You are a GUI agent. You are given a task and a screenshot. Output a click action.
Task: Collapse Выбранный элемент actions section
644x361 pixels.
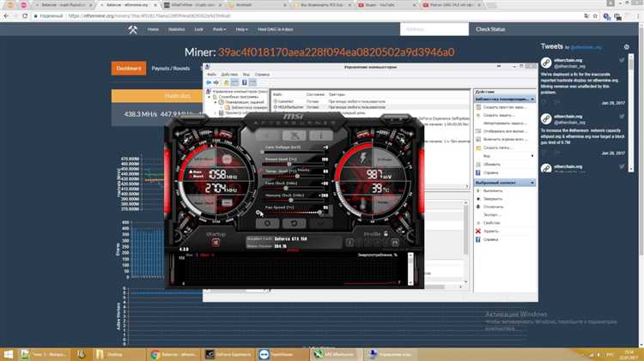tap(532, 183)
